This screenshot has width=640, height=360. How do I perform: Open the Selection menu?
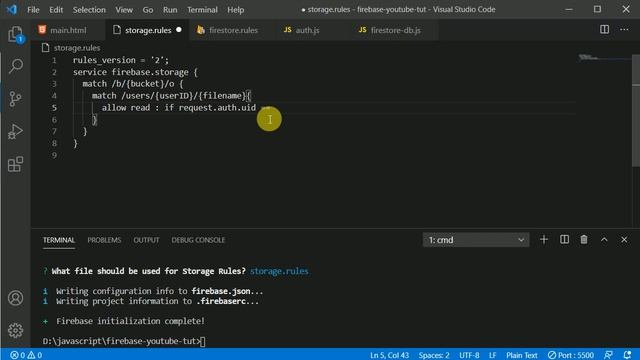pos(89,9)
